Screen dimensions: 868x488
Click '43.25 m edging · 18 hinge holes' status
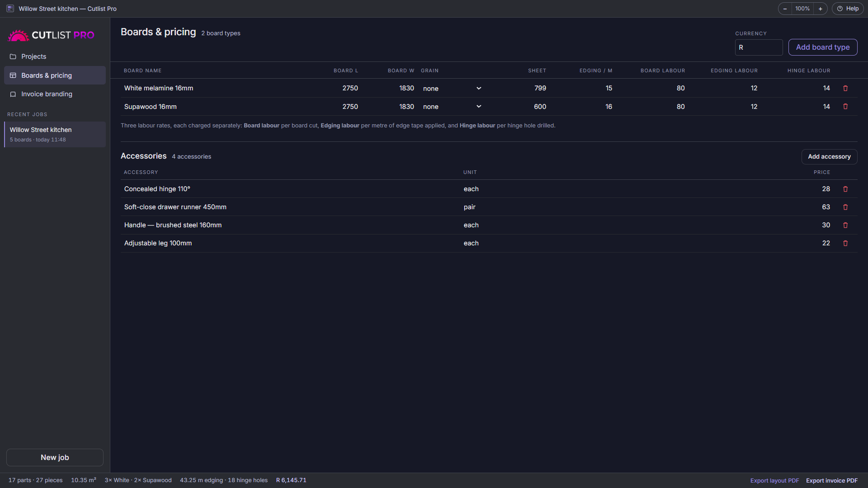point(224,480)
